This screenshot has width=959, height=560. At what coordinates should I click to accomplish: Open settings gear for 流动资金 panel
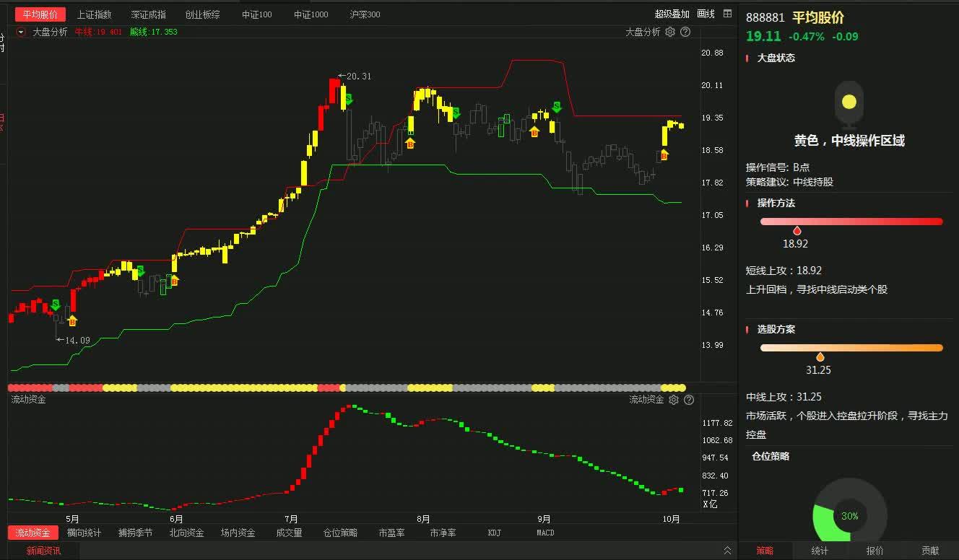point(674,399)
